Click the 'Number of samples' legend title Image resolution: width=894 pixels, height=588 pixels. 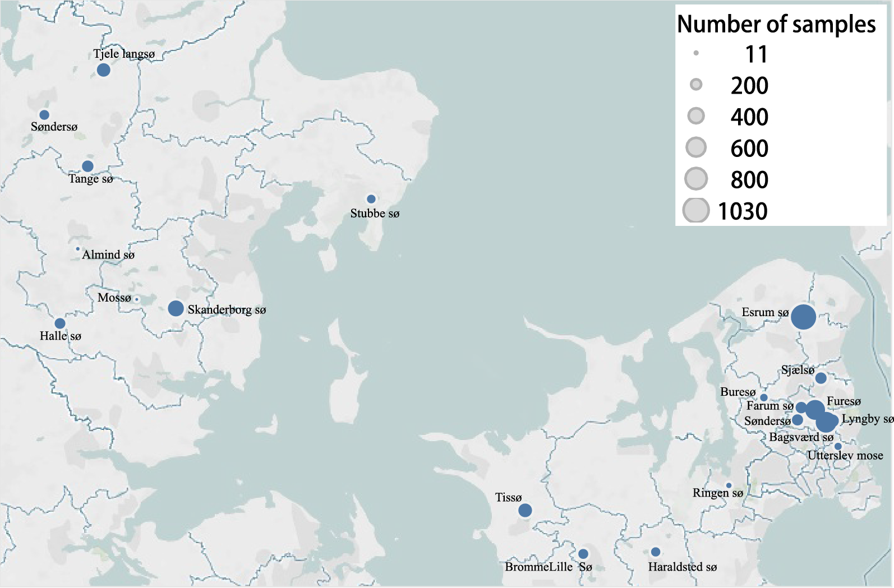click(x=776, y=24)
